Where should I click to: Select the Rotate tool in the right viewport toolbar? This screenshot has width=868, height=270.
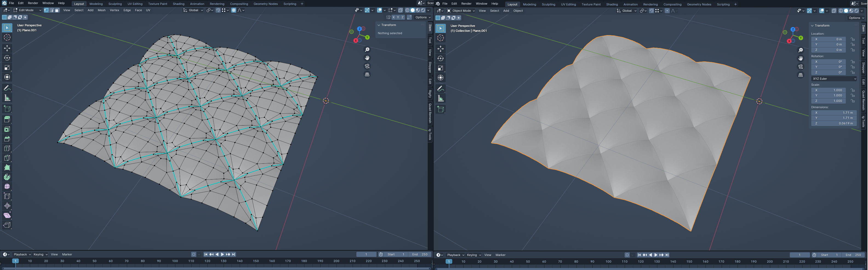point(440,58)
